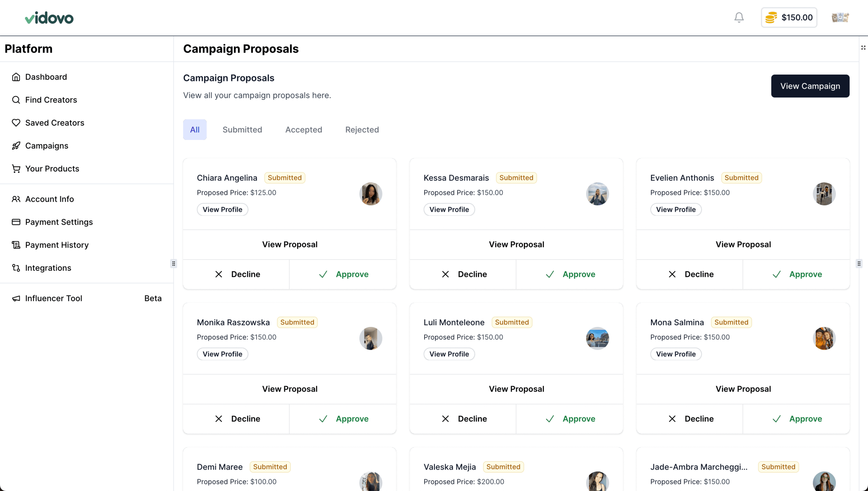Approve Chiara Angelina's proposal
868x491 pixels.
(x=343, y=274)
